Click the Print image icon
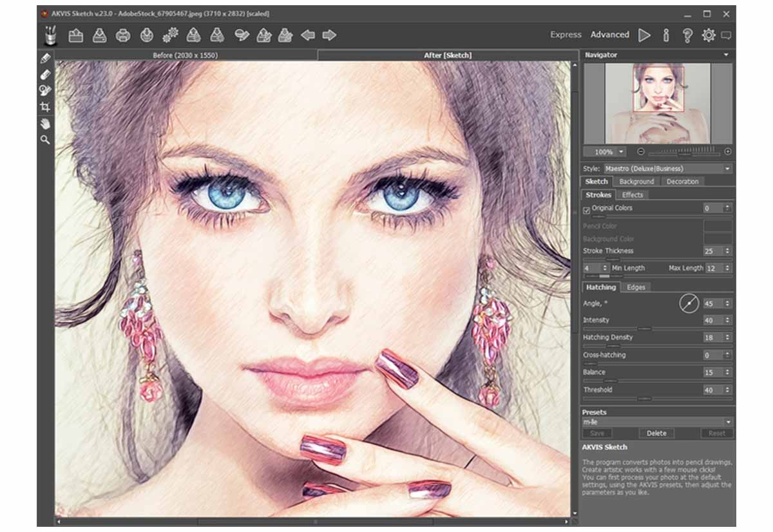Screen dimensions: 773x532 pyautogui.click(x=123, y=35)
